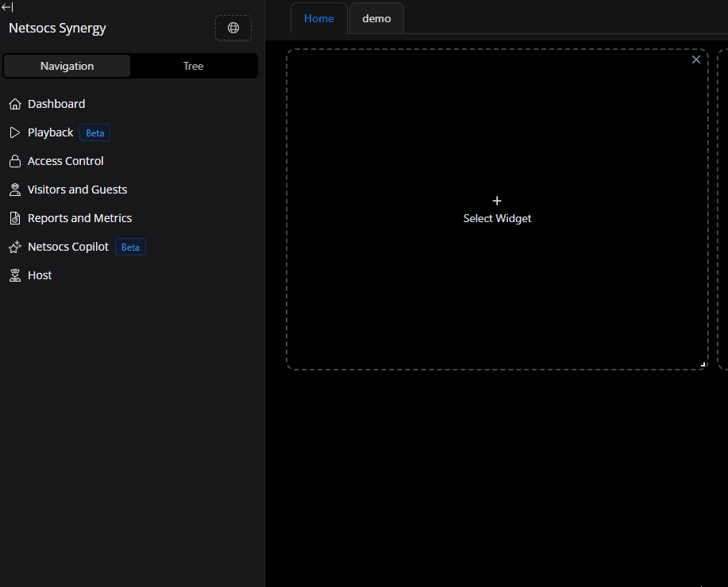This screenshot has height=587, width=728.
Task: Click the Visitors and Guests person icon
Action: (14, 190)
